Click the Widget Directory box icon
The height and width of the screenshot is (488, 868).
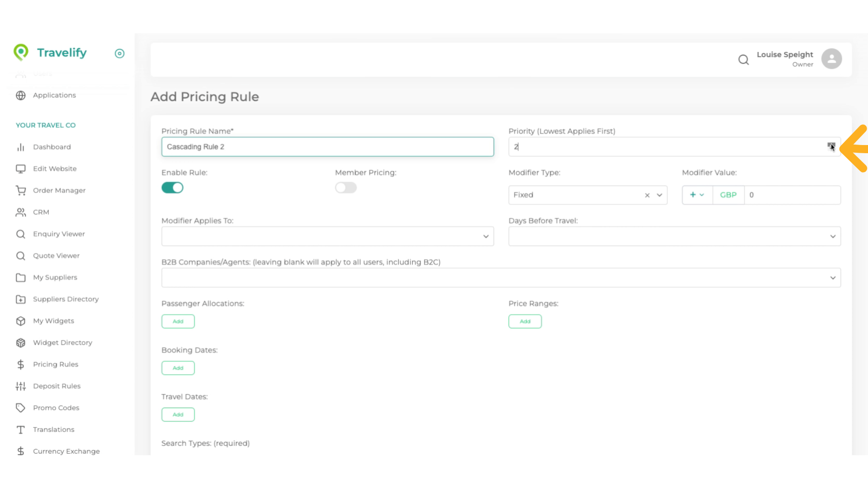pos(21,343)
